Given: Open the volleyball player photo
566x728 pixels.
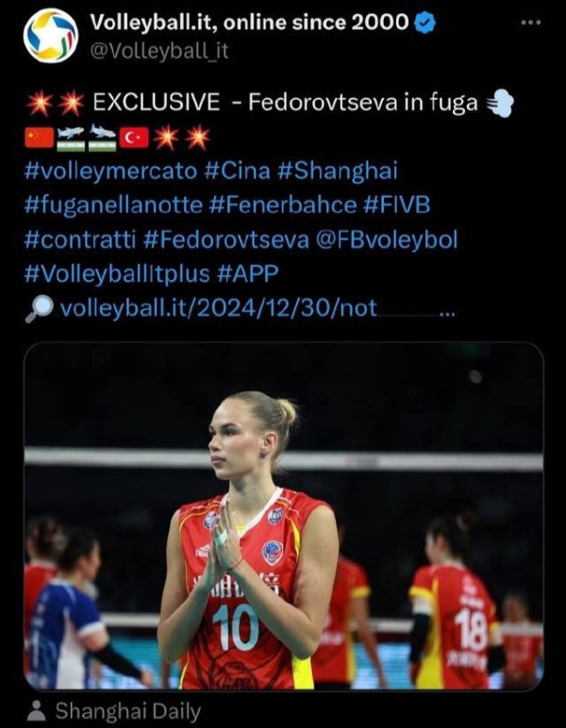Looking at the screenshot, I should point(284,516).
